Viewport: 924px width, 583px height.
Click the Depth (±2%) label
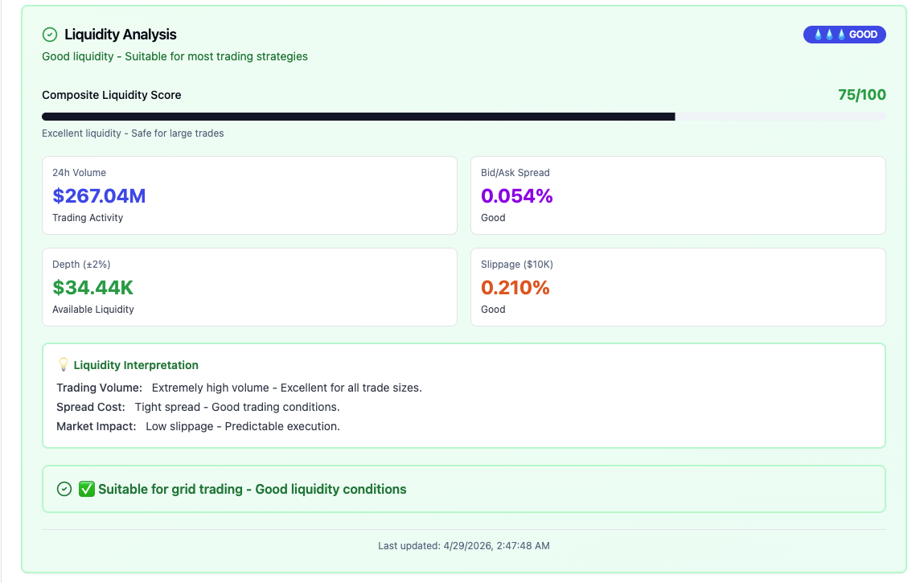(x=81, y=265)
